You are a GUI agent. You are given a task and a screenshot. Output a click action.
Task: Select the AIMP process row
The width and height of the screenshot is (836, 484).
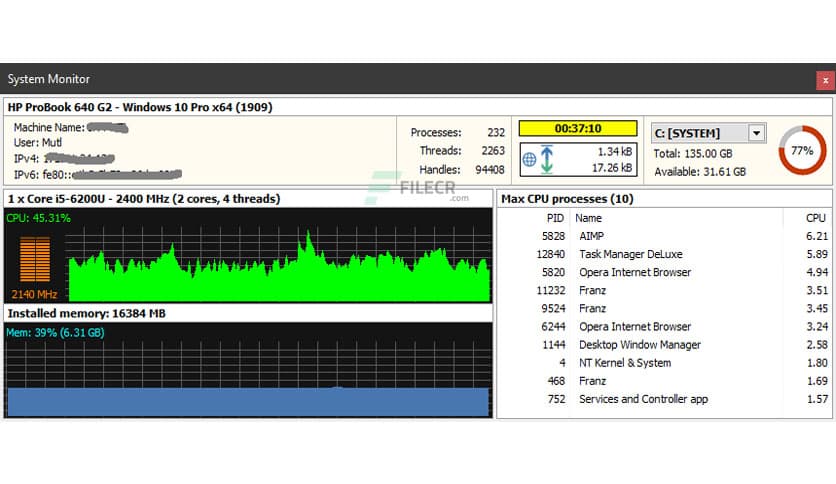tap(664, 236)
